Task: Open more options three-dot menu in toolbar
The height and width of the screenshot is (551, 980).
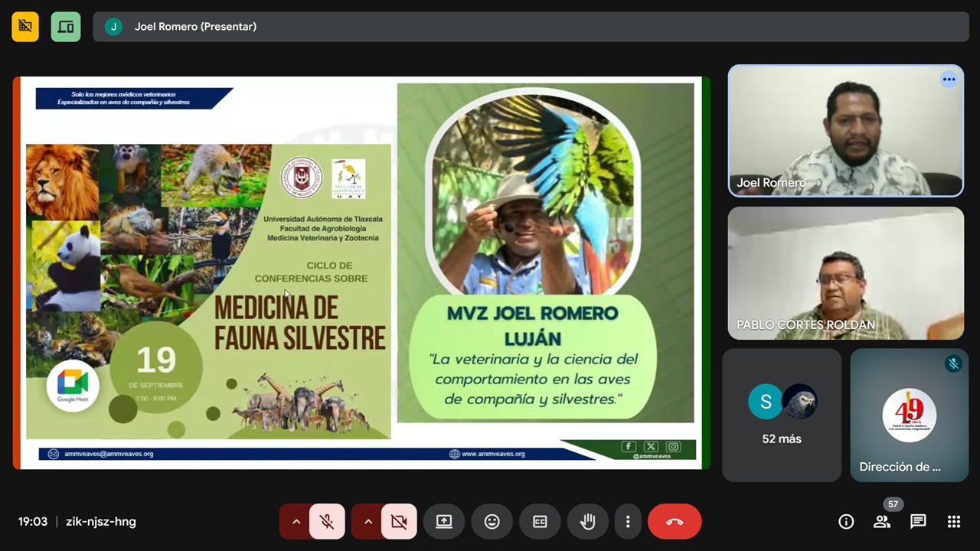Action: [x=628, y=522]
